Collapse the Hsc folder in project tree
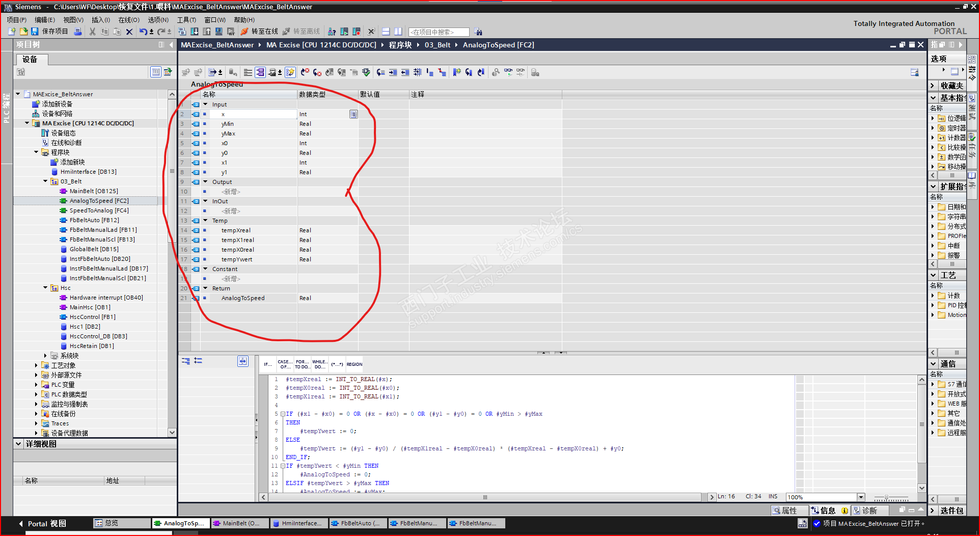The height and width of the screenshot is (536, 980). pos(45,288)
